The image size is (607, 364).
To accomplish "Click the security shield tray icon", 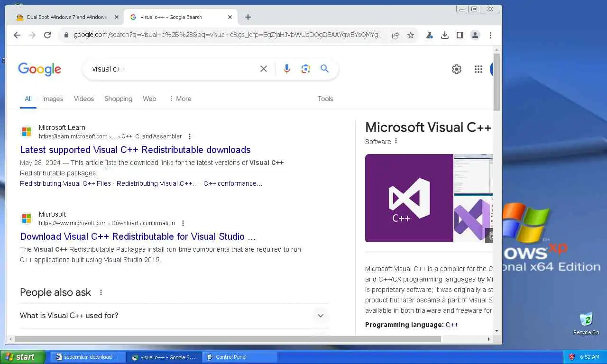I will [571, 357].
